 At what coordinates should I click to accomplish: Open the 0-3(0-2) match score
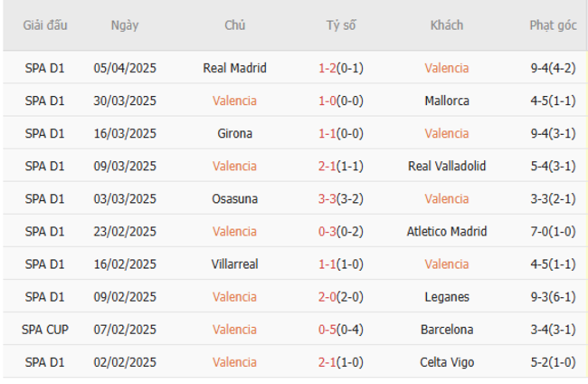coord(341,231)
